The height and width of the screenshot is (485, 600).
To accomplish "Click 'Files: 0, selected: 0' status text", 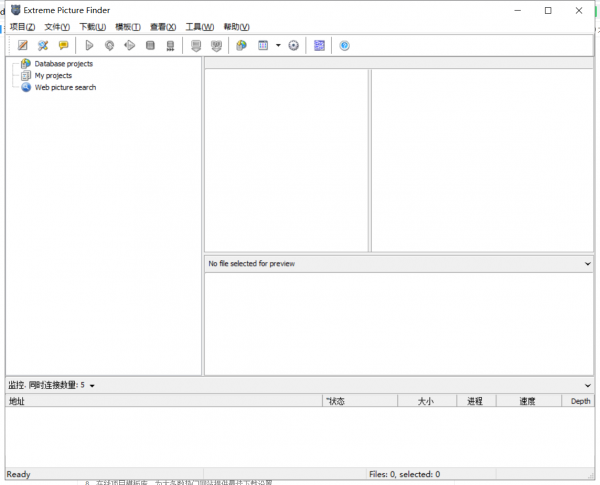I will coord(404,474).
